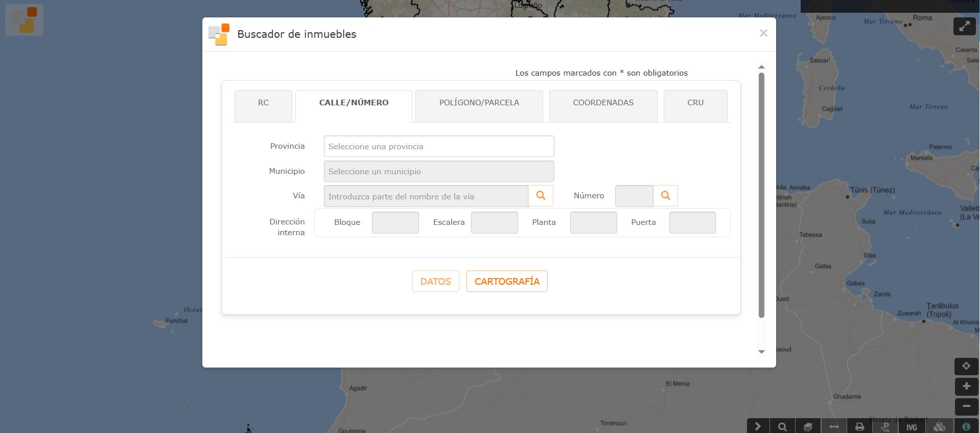Screen dimensions: 980x433
Task: Click the dialog scrollbar down arrow
Action: 761,352
